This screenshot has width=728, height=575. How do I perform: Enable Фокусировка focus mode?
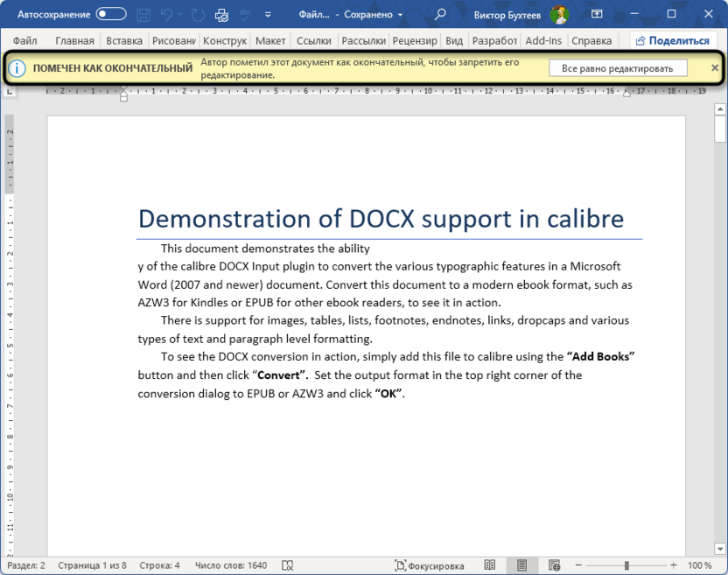coord(430,565)
